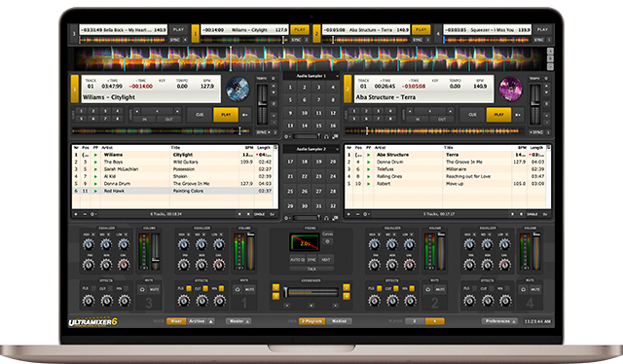This screenshot has height=364, width=623.
Task: Mute channel 3 with MUTE button
Action: (x=154, y=289)
